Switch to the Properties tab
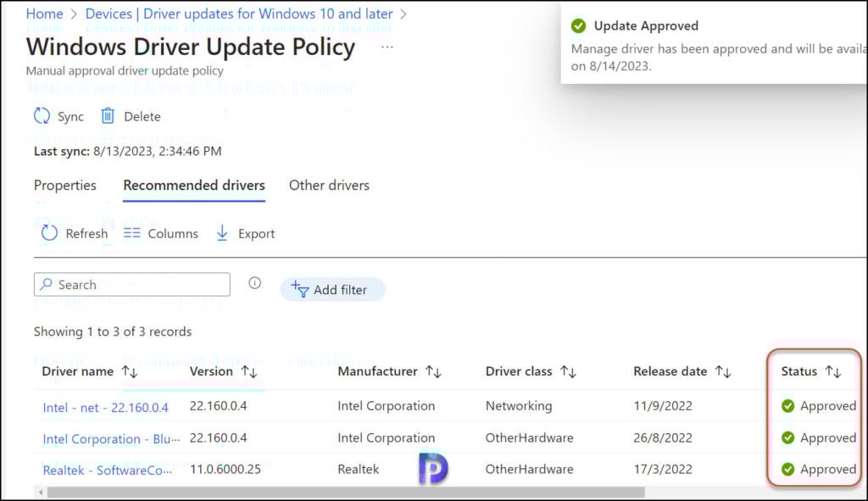Screen dimensions: 868x501 (64, 186)
